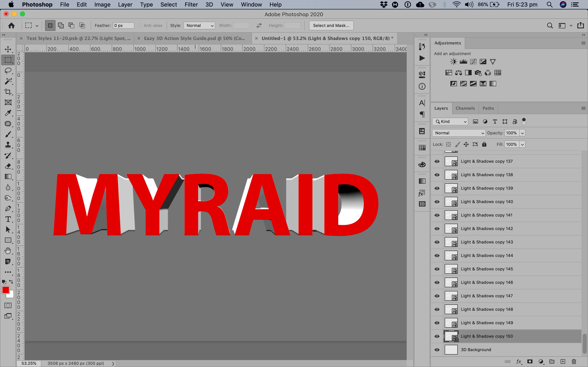Click the delete layer trash icon
Viewport: 588px width, 367px height.
tap(574, 361)
